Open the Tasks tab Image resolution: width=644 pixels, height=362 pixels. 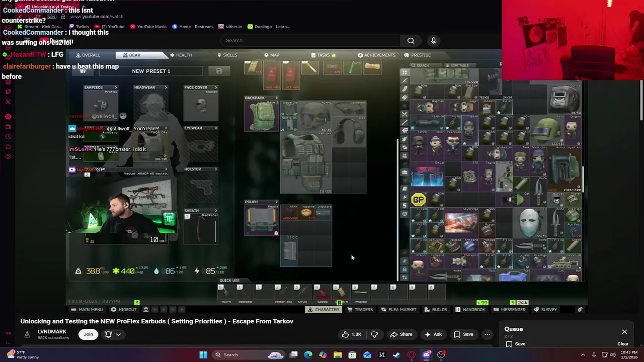(323, 55)
